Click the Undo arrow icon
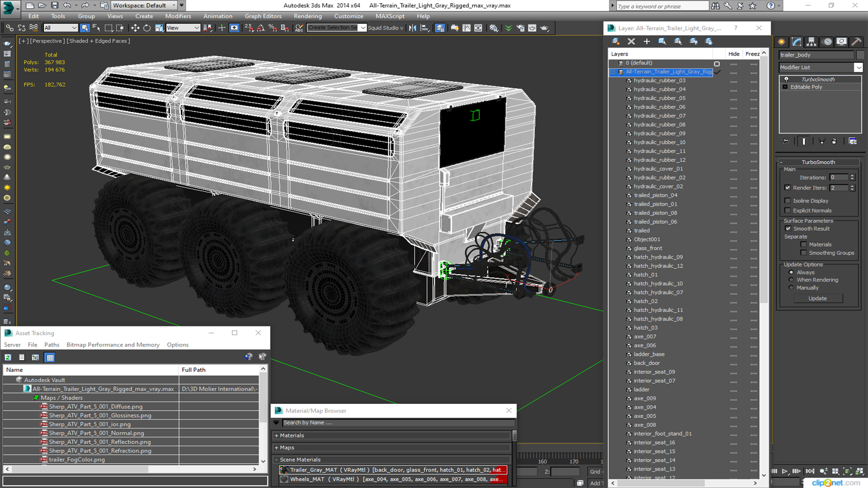This screenshot has height=488, width=868. tap(67, 5)
